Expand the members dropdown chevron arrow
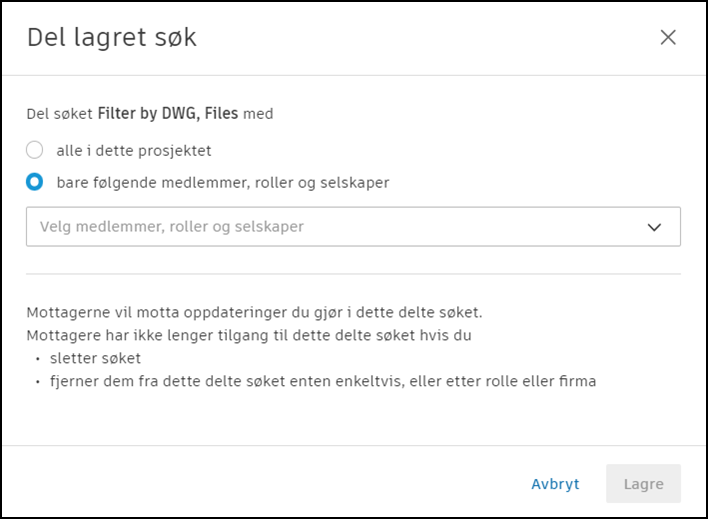 click(655, 227)
